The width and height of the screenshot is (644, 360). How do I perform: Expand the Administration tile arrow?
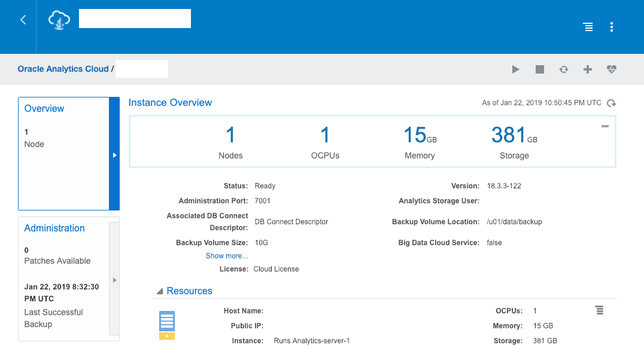point(114,280)
